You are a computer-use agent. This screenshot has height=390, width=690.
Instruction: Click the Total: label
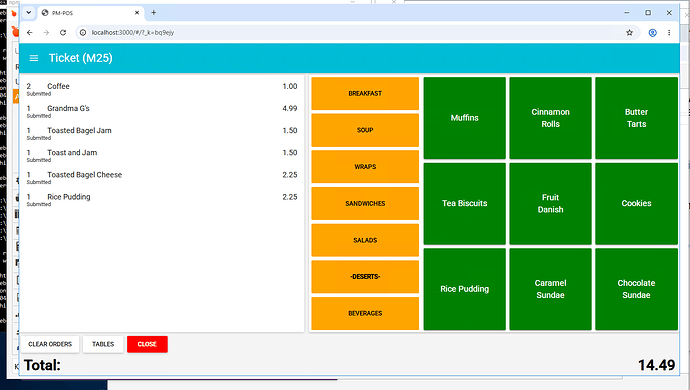[x=42, y=365]
